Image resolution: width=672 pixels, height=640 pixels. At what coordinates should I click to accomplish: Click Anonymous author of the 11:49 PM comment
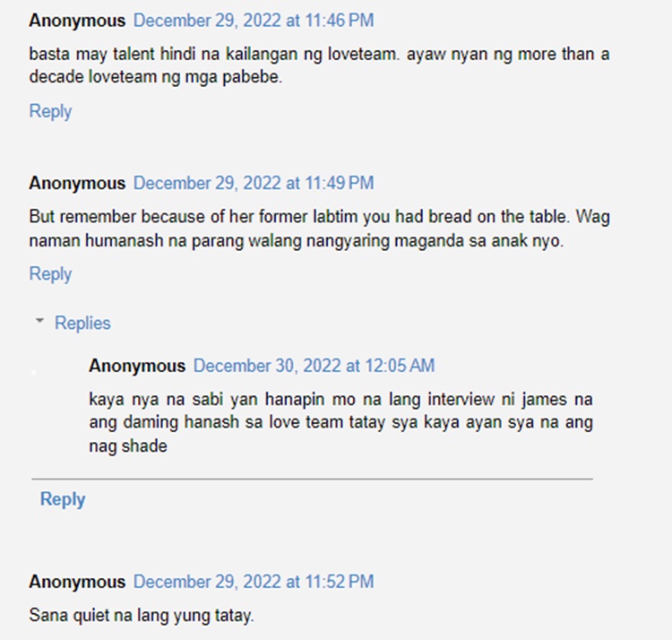tap(77, 183)
